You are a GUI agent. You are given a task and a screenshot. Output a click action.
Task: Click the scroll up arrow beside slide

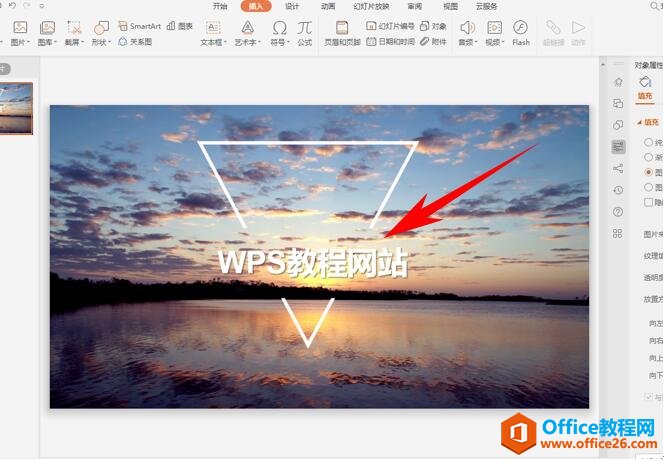tap(603, 64)
